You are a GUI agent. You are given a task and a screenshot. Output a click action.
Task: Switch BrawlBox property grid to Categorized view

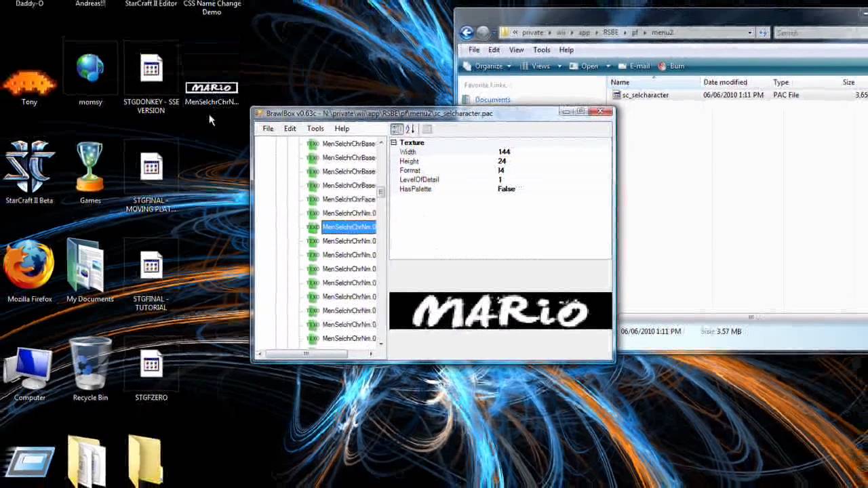tap(397, 129)
